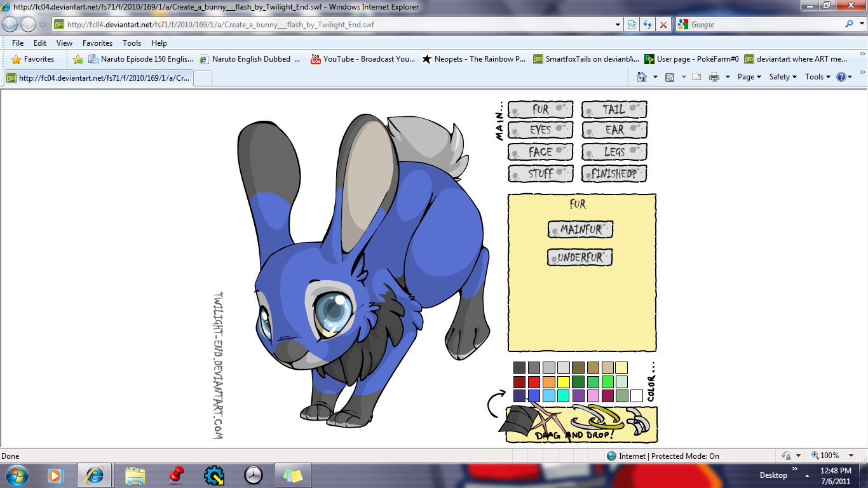Select the fc04.deviantart.net tab
Image resolution: width=868 pixels, height=488 pixels.
pyautogui.click(x=98, y=78)
